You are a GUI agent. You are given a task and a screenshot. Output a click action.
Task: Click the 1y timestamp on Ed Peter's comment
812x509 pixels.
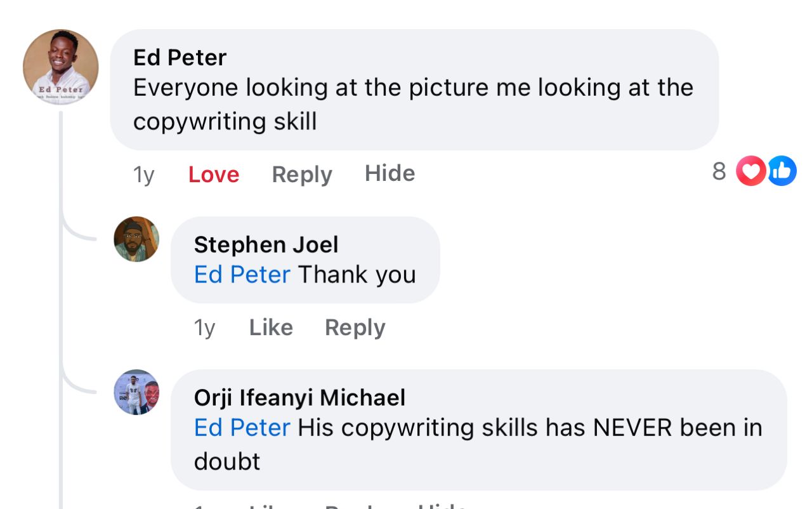144,175
